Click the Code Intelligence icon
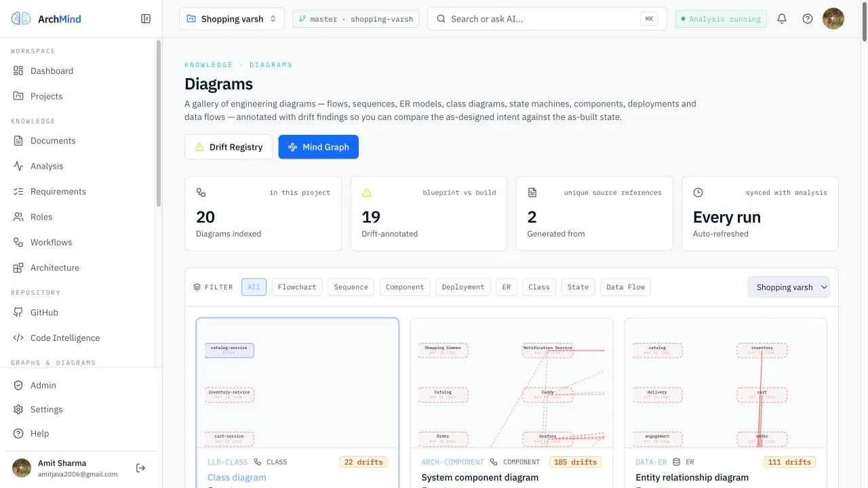Image resolution: width=868 pixels, height=488 pixels. pos(18,338)
